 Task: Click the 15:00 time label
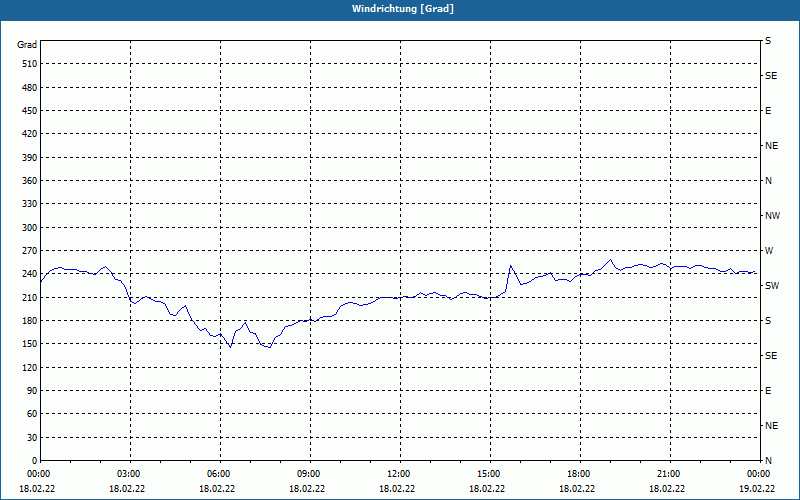coord(490,474)
